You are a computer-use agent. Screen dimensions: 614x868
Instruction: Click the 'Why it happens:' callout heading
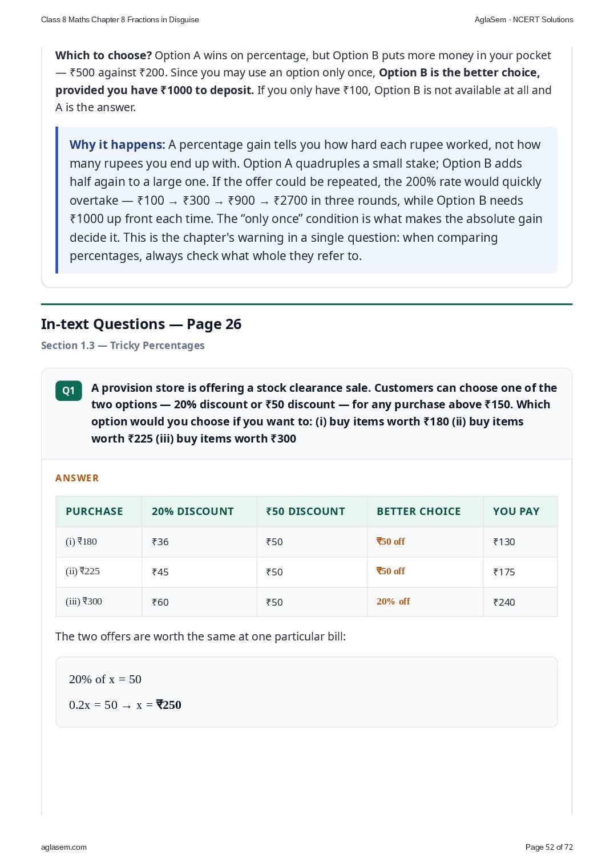(x=117, y=145)
